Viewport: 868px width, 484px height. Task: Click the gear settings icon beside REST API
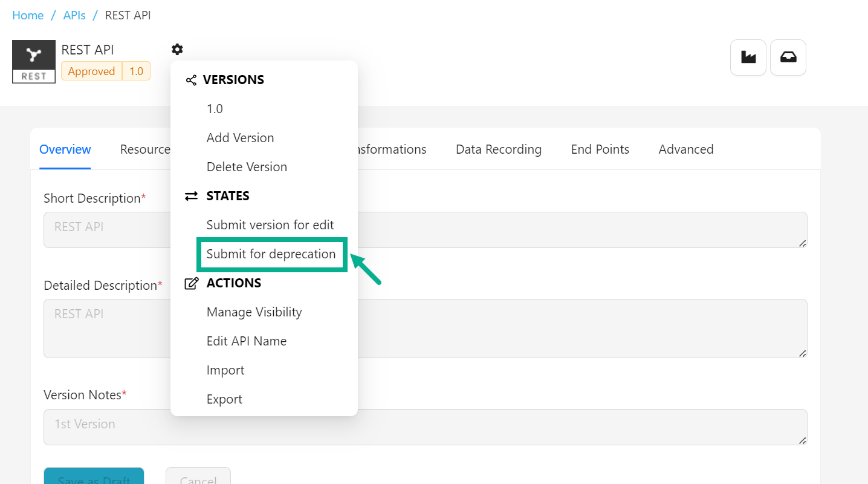[177, 50]
